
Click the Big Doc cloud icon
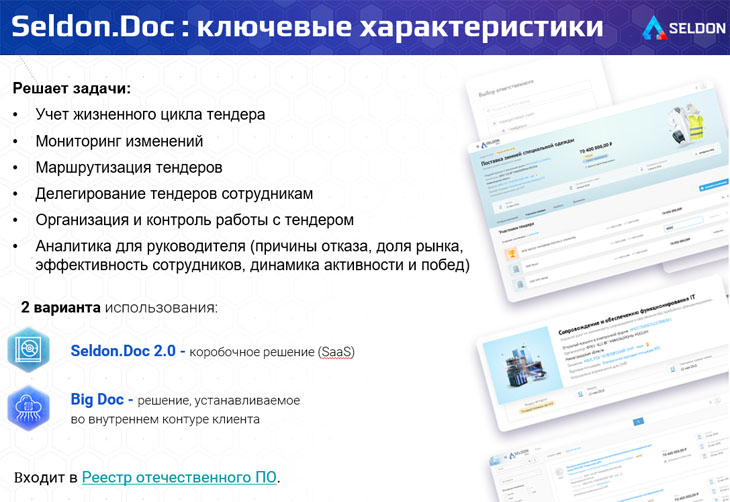click(27, 408)
